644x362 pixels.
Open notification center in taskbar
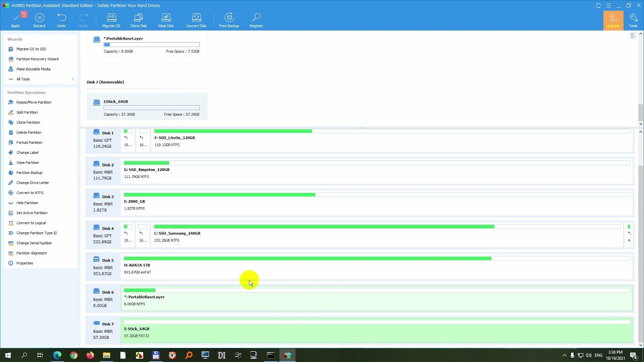(634, 355)
